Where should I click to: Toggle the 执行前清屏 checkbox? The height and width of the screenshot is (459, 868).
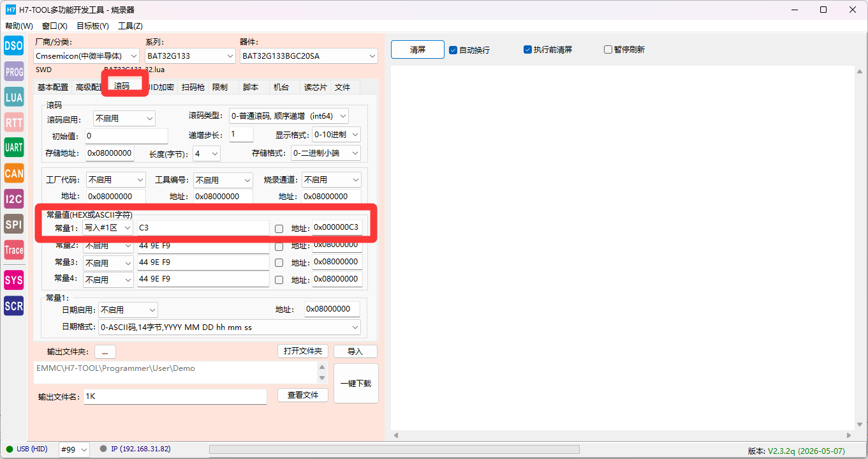(527, 49)
